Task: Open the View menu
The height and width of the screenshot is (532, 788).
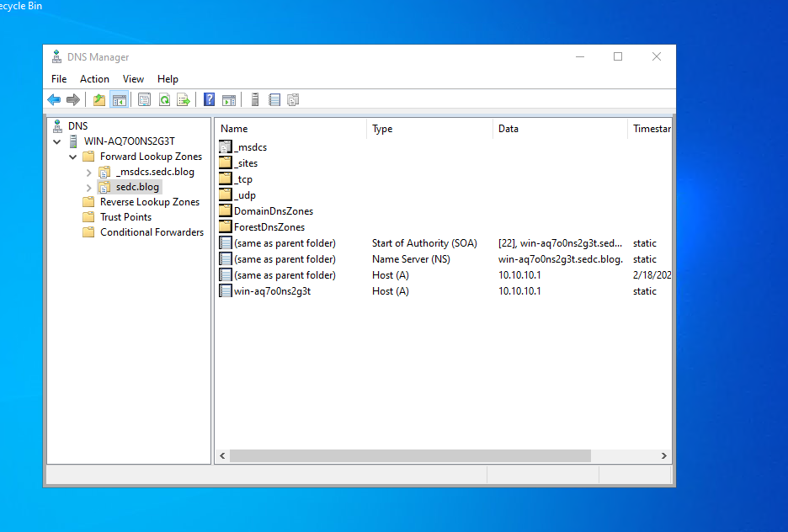Action: [133, 78]
